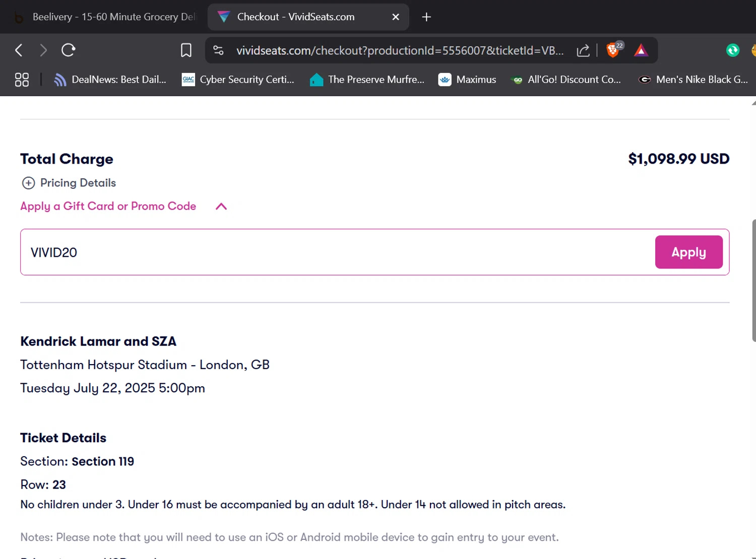Open the DealNews: Best Daily bookmark
This screenshot has height=559, width=756.
[x=110, y=80]
